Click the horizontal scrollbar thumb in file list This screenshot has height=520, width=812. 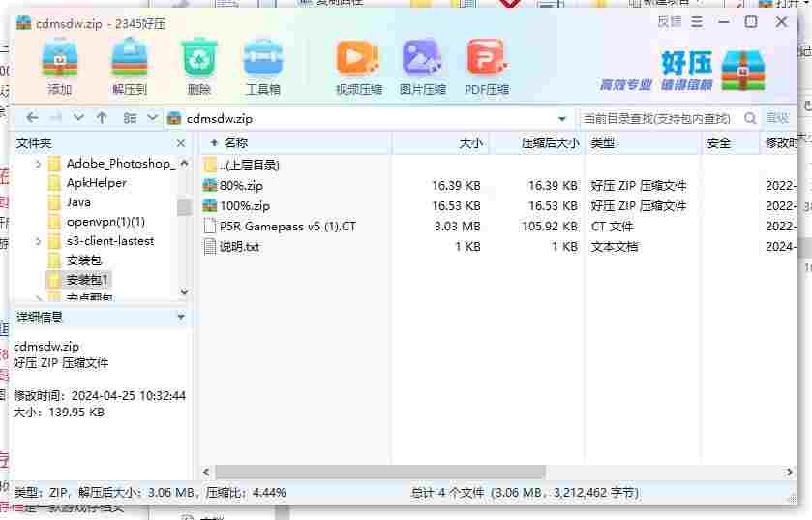tap(380, 472)
